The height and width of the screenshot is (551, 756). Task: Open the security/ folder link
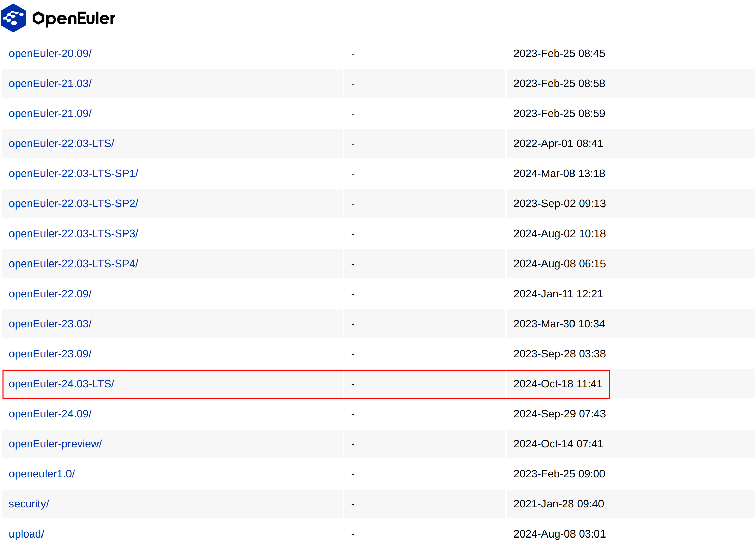click(x=29, y=504)
